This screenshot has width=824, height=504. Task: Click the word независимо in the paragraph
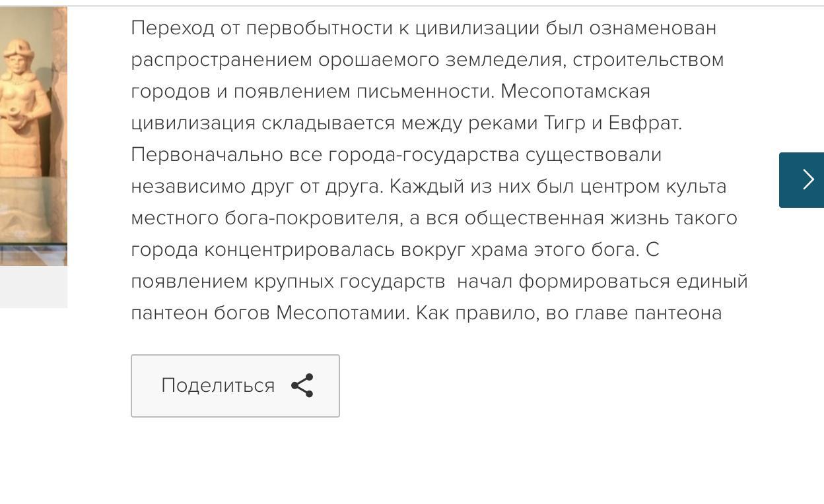(x=188, y=186)
